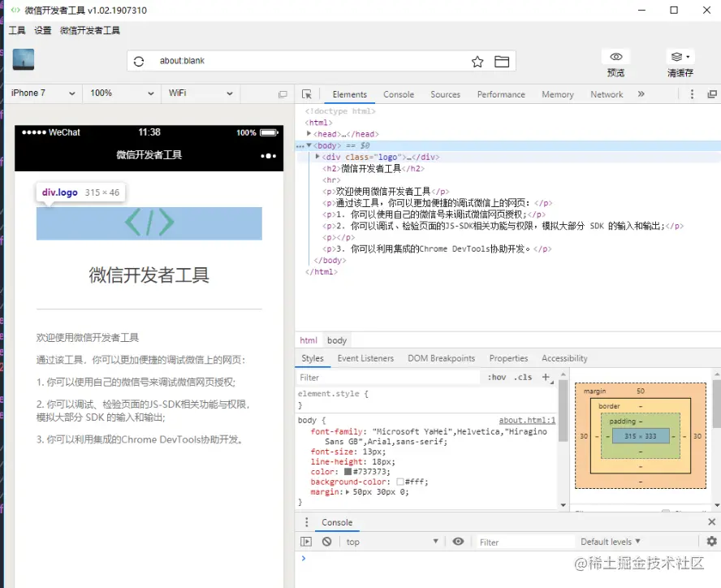Switch to the Console tab

(399, 94)
